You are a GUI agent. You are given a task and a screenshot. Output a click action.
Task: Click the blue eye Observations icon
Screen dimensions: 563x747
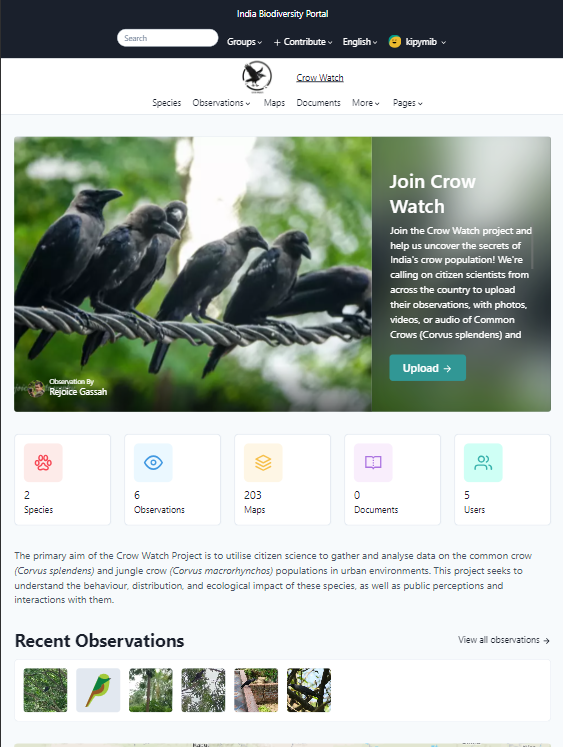(x=153, y=463)
